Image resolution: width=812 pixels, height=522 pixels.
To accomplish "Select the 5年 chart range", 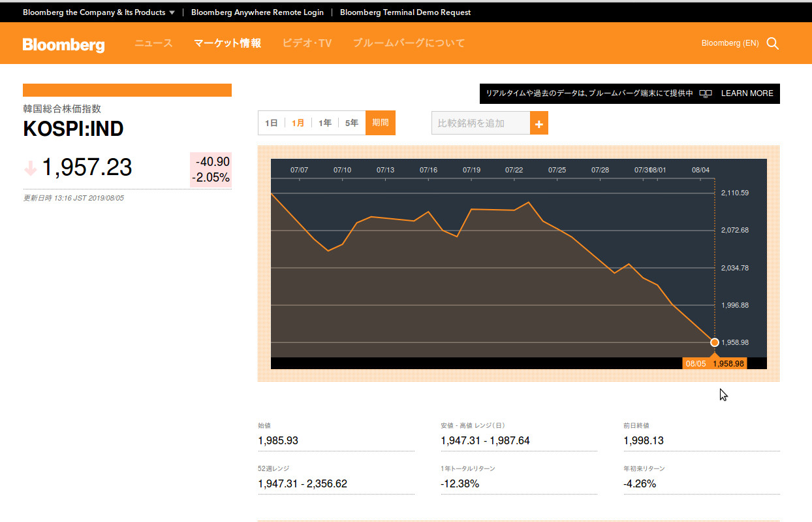I will point(352,123).
